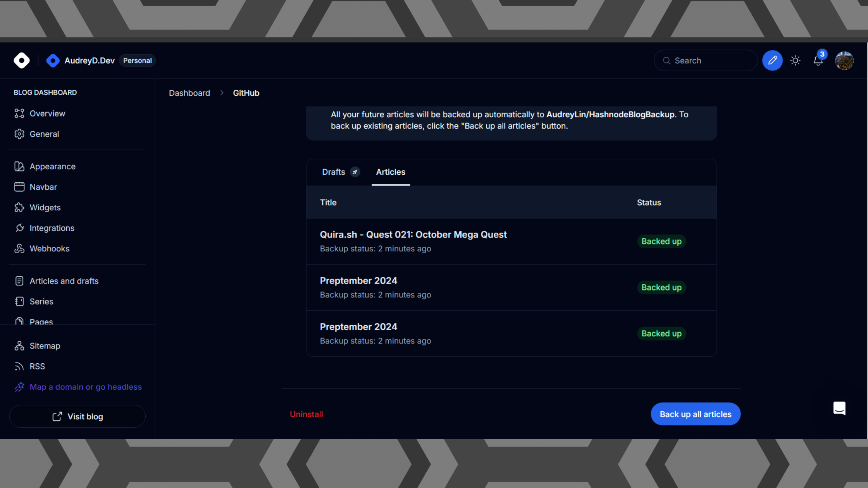This screenshot has height=488, width=868.
Task: Click the BLOG DASHBOARD heading
Action: point(45,93)
